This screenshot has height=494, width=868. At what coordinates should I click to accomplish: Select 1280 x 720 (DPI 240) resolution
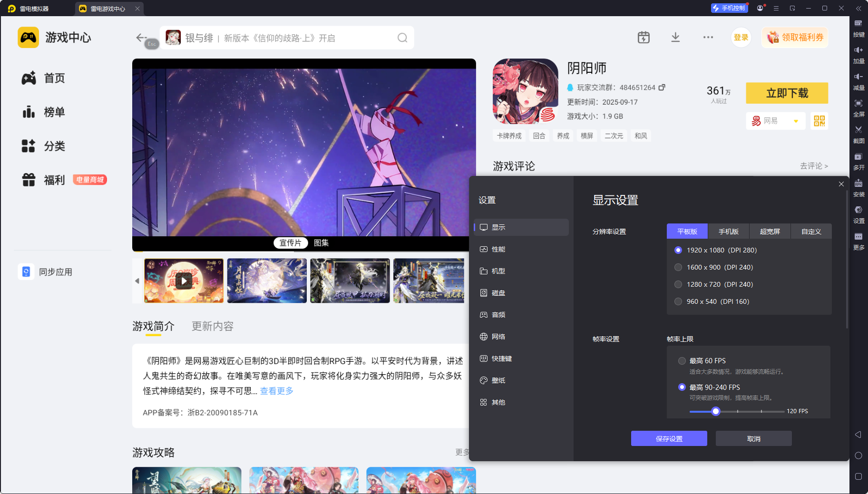click(x=678, y=284)
